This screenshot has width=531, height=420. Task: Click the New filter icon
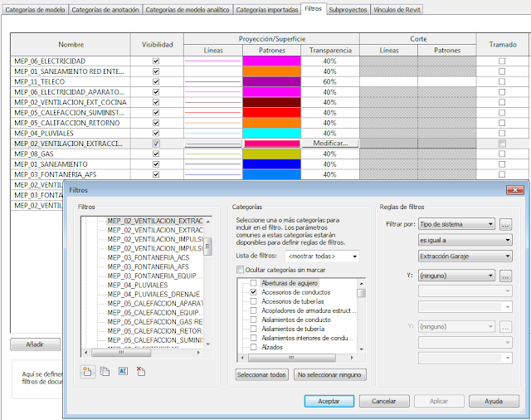(x=86, y=371)
